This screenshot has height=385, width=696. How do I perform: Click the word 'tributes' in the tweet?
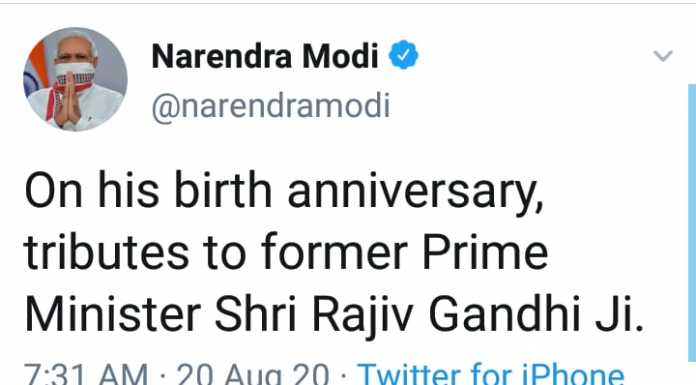pyautogui.click(x=107, y=252)
